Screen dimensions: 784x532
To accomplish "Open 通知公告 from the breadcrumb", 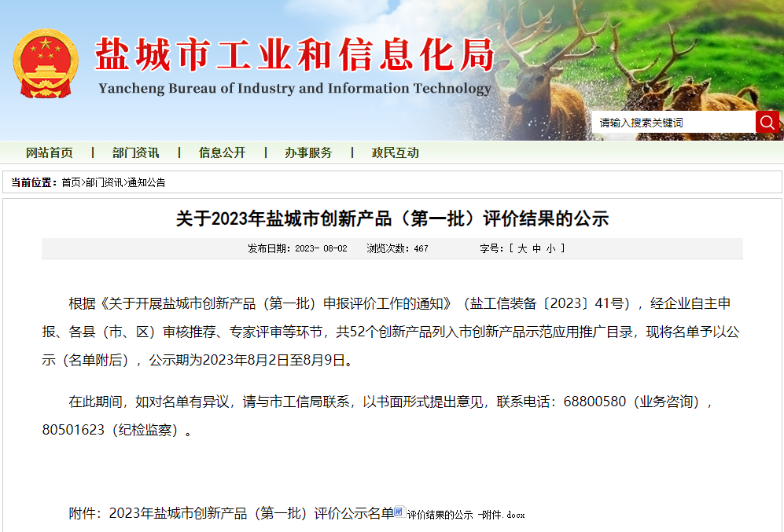I will point(146,182).
